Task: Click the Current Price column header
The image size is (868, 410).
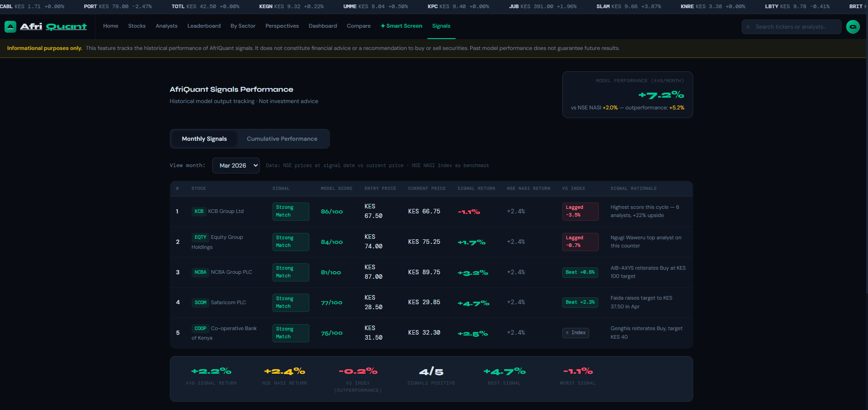Action: 427,188
